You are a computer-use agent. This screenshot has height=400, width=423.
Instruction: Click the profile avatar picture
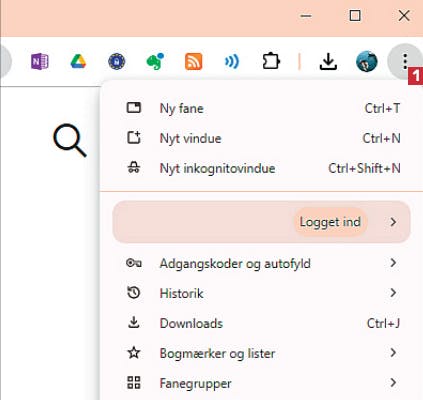coord(367,62)
